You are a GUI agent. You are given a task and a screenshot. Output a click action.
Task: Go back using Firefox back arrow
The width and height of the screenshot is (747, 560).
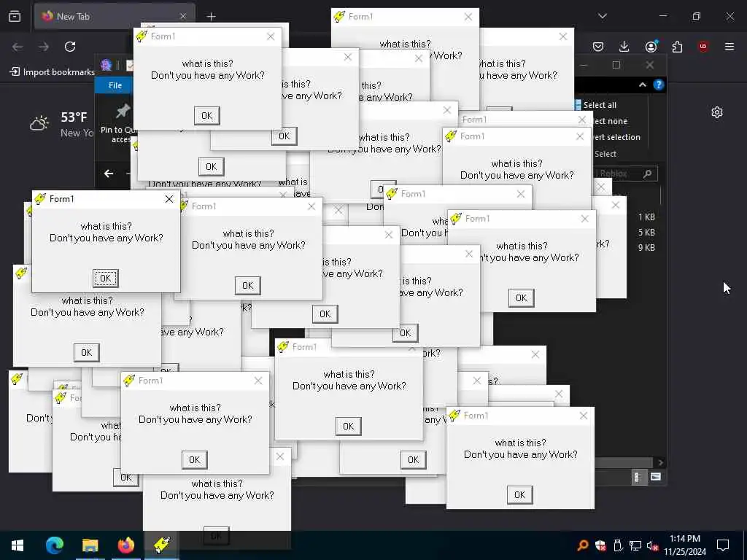[18, 47]
